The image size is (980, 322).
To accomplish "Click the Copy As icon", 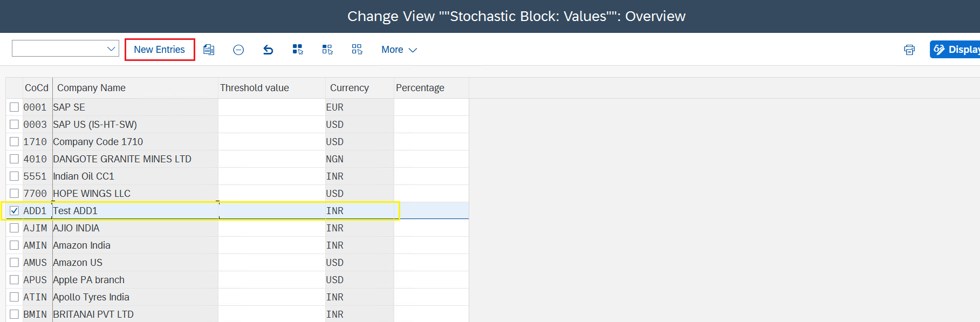I will (209, 50).
